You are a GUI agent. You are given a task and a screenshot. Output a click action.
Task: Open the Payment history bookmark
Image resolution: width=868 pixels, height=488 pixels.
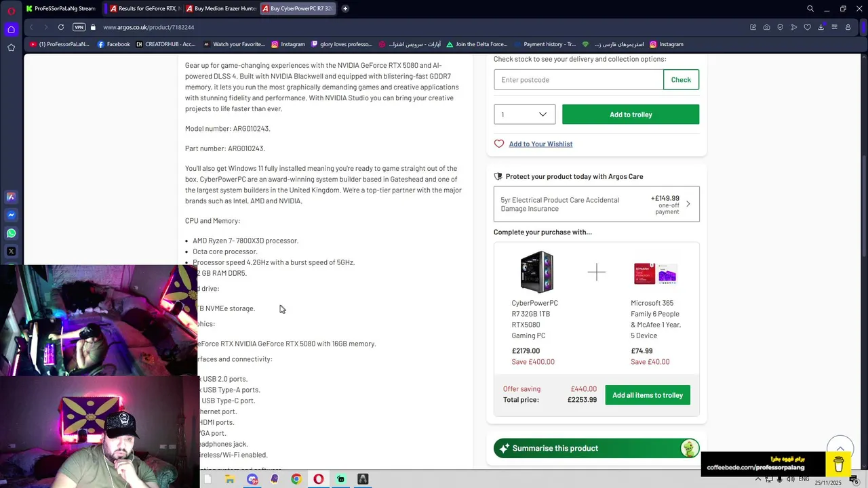pos(545,44)
